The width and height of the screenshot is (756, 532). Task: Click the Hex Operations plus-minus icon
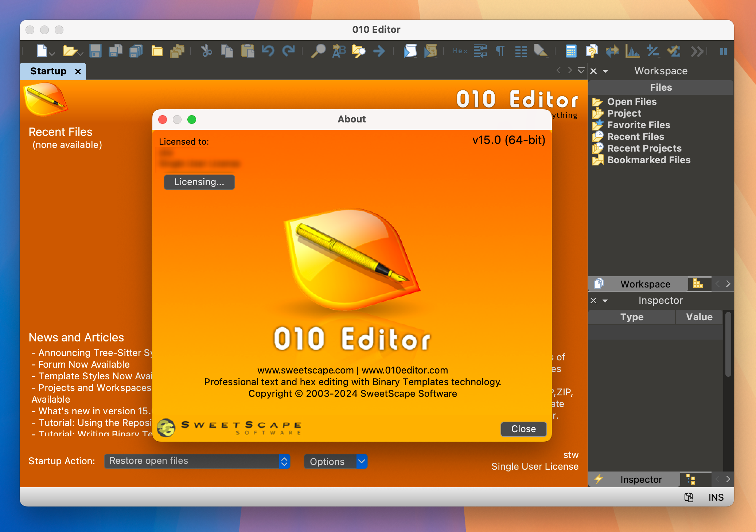(653, 51)
